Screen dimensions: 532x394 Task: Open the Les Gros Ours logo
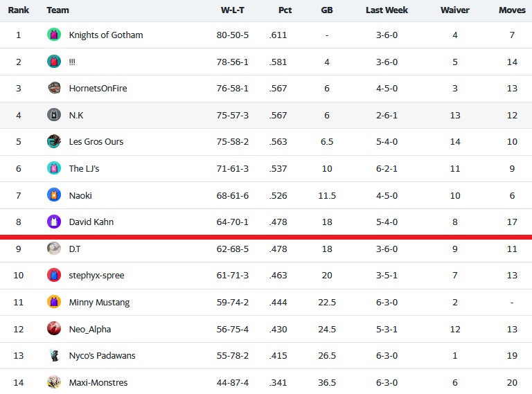click(x=54, y=141)
